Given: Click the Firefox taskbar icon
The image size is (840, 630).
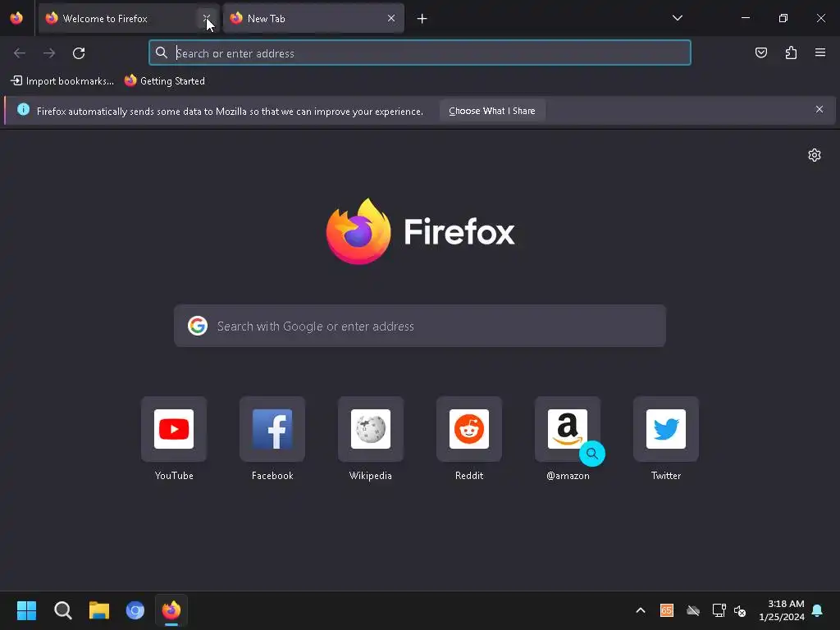Looking at the screenshot, I should pos(171,610).
